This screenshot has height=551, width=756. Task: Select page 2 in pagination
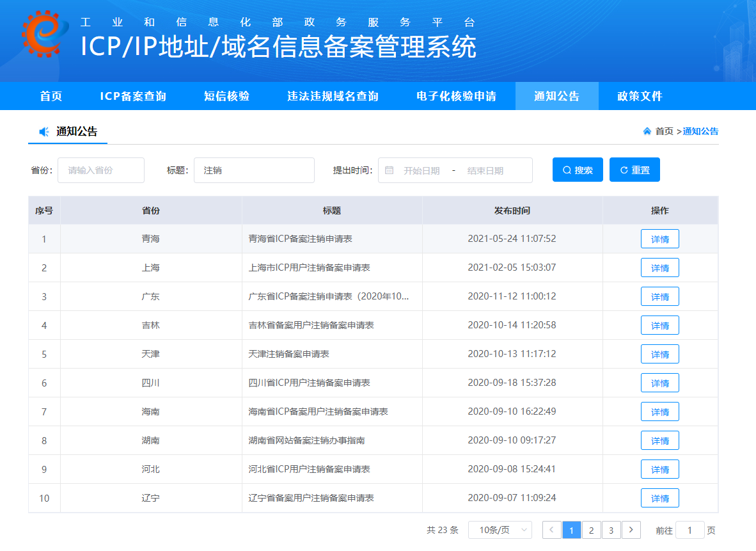pyautogui.click(x=591, y=530)
